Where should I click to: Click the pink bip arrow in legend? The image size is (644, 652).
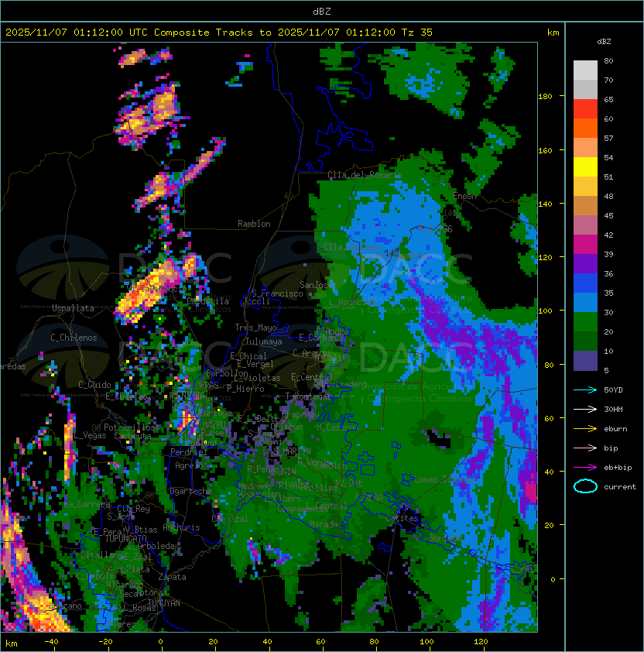click(585, 448)
